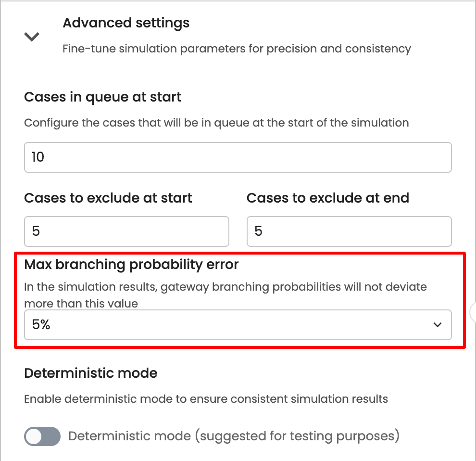The height and width of the screenshot is (461, 476).
Task: Click the 'suggested for testing purposes' toggle label
Action: click(234, 436)
